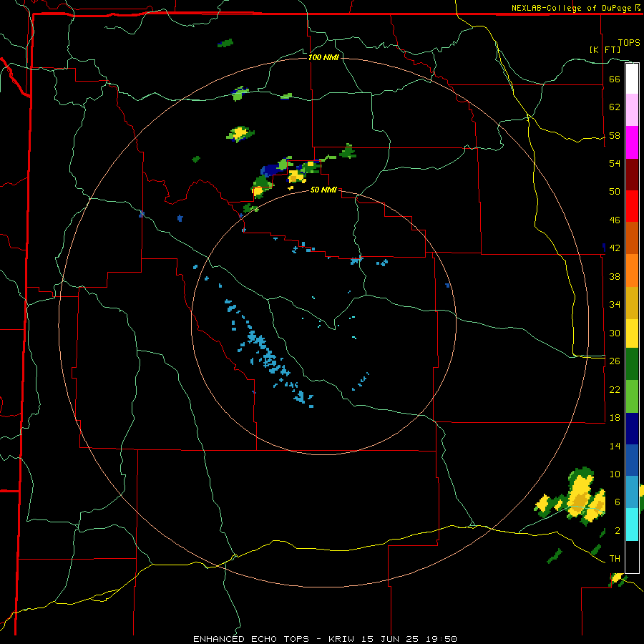
Task: Click the 30 scale label
Action: pyautogui.click(x=615, y=333)
